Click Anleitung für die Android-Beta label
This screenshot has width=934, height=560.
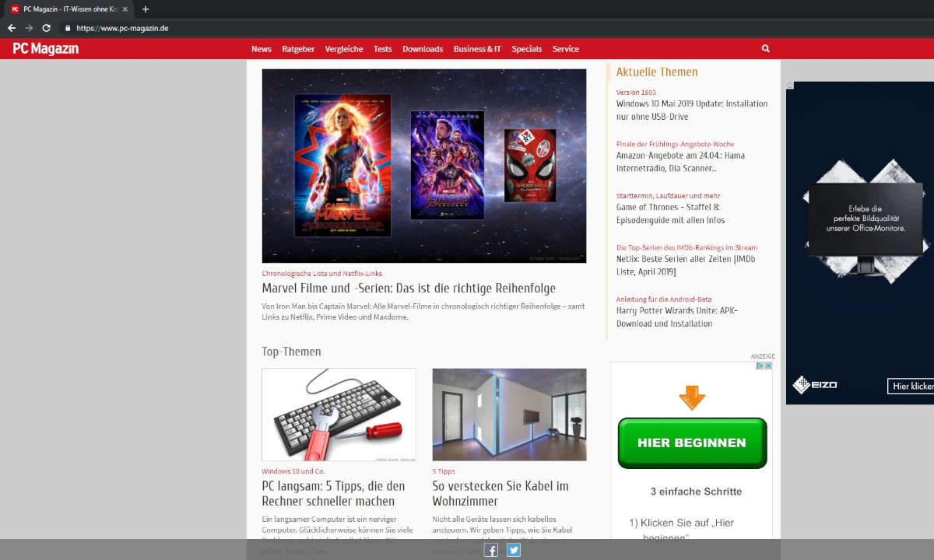[664, 299]
